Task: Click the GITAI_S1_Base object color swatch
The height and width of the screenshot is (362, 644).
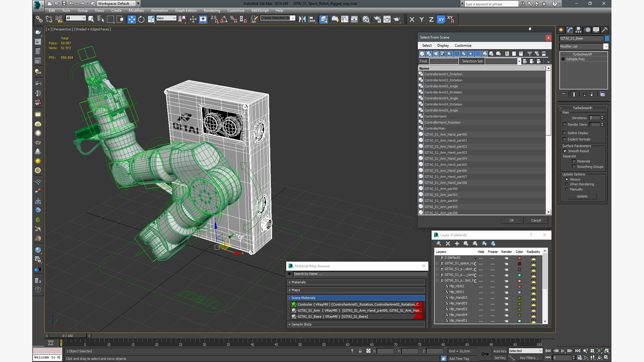Action: pyautogui.click(x=607, y=39)
